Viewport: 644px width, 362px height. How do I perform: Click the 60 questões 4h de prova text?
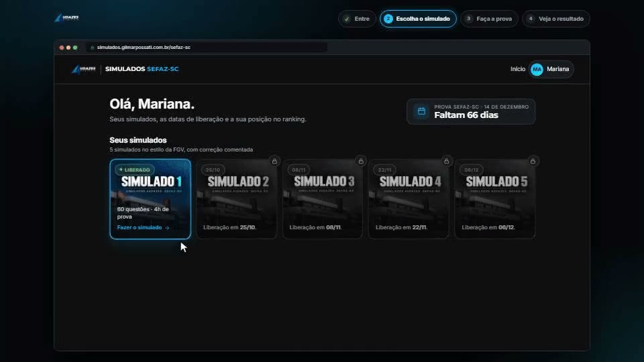click(x=143, y=213)
